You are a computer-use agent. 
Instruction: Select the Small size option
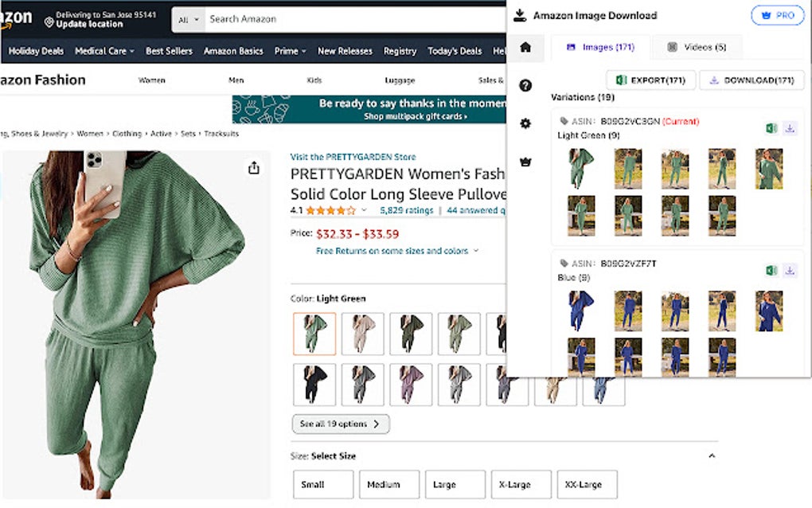pos(322,484)
